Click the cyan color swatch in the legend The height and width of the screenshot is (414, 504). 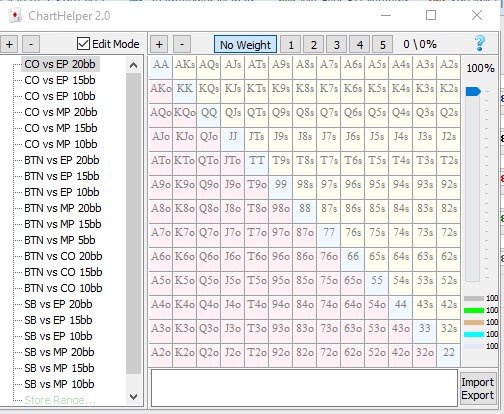pos(474,334)
